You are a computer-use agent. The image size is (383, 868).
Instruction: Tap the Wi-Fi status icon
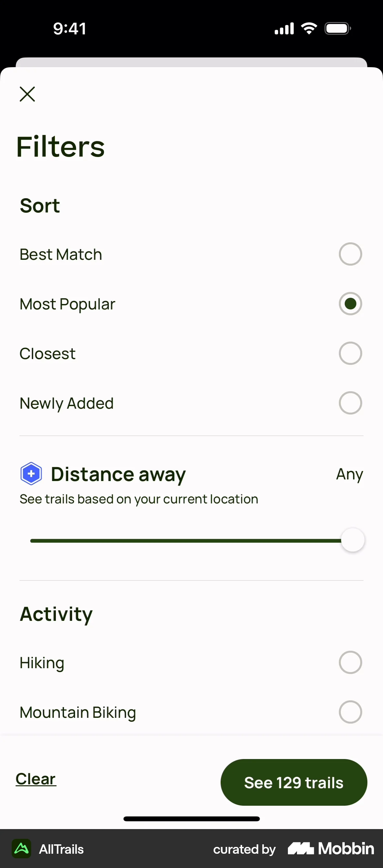[309, 28]
